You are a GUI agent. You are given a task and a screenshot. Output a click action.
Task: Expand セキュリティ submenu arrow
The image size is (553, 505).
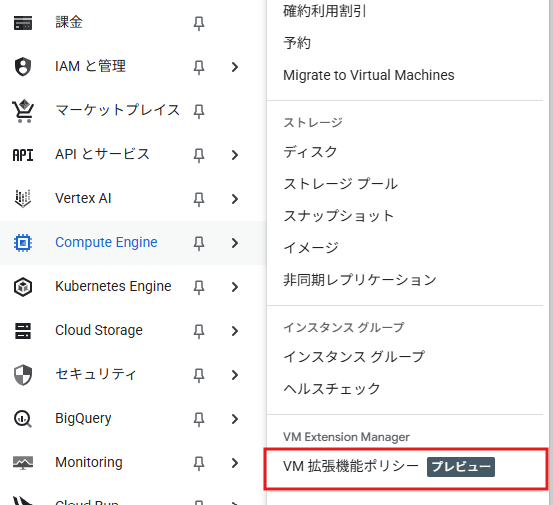coord(235,375)
